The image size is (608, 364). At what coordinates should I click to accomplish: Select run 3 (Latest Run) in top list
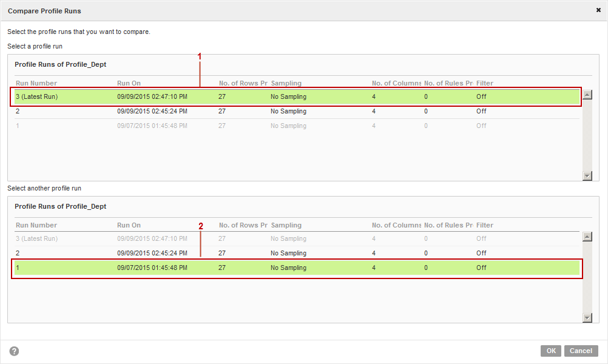coord(36,96)
